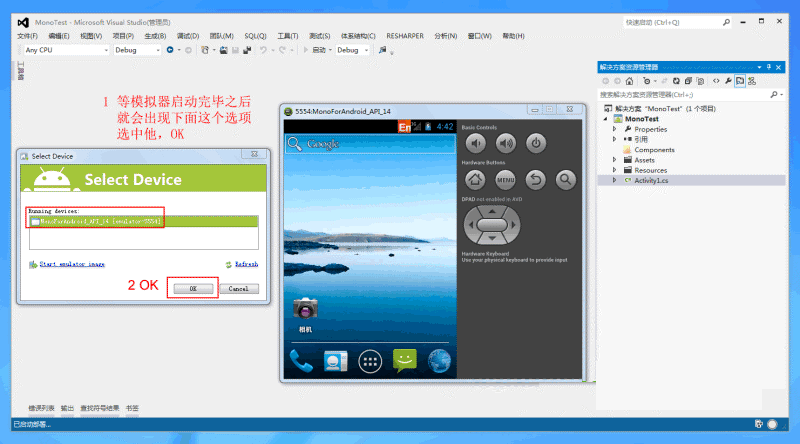Click the Open File toolbar icon
Viewport: 800px width, 444px height.
(223, 50)
